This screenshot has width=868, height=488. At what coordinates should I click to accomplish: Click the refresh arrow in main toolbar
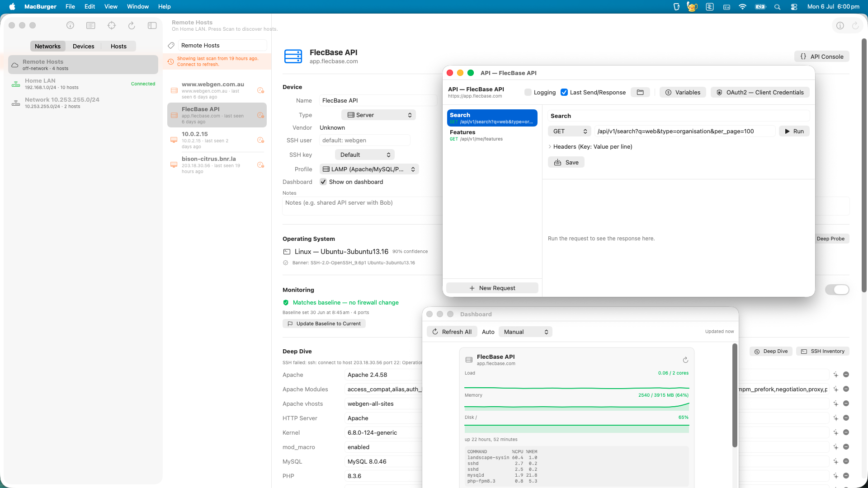(x=132, y=25)
